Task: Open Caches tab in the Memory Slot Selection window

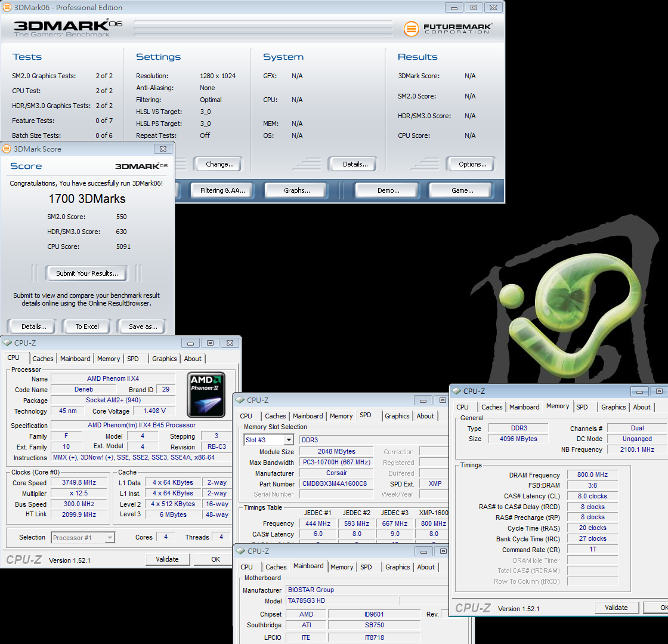Action: [275, 415]
